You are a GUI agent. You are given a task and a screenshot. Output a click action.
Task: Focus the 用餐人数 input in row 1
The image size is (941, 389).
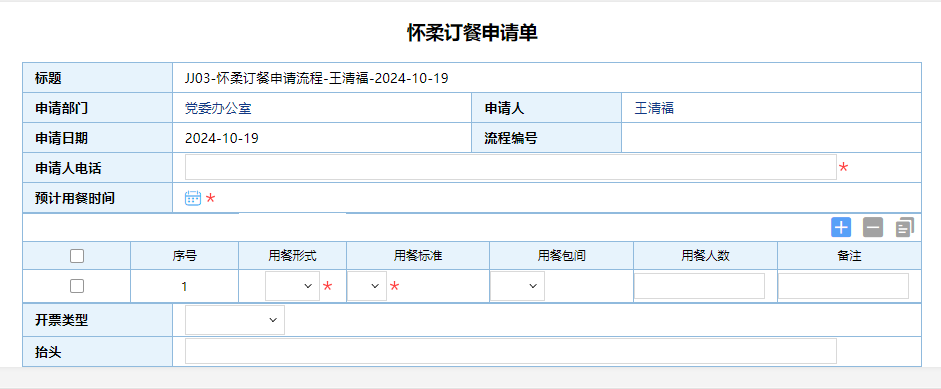click(699, 286)
